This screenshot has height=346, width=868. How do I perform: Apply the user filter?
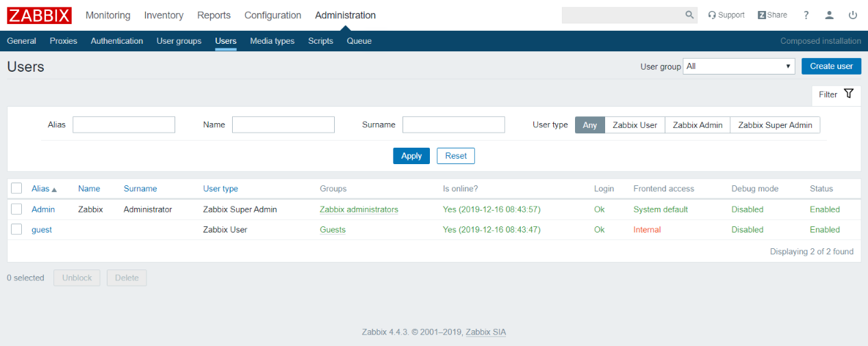click(x=411, y=156)
